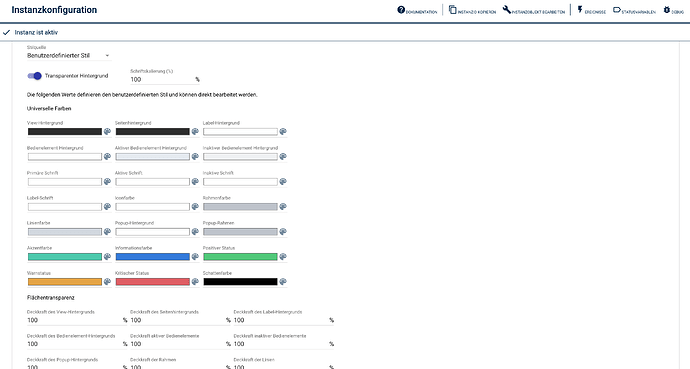The width and height of the screenshot is (690, 369).
Task: Open the Schattenfarbe palette icon
Action: tap(283, 282)
